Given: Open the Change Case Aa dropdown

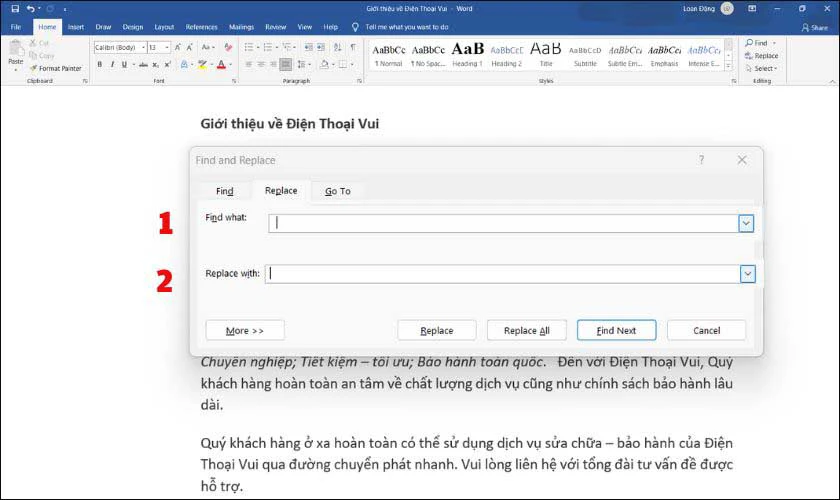Looking at the screenshot, I should pos(208,47).
